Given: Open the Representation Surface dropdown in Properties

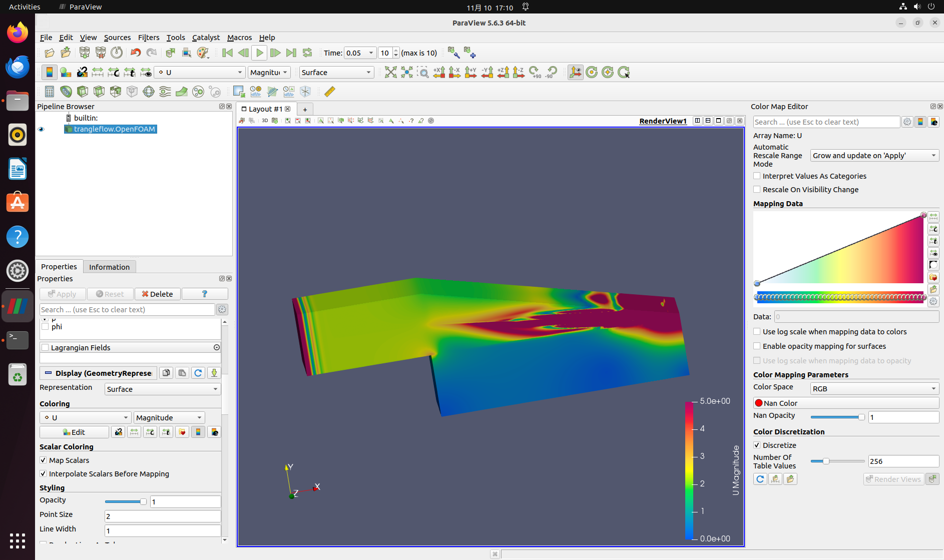Looking at the screenshot, I should click(162, 389).
